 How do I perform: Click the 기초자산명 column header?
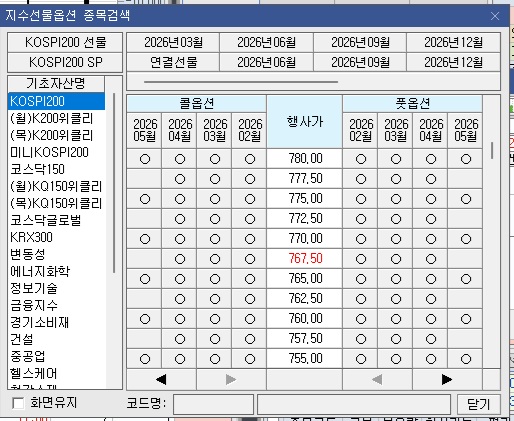point(56,84)
